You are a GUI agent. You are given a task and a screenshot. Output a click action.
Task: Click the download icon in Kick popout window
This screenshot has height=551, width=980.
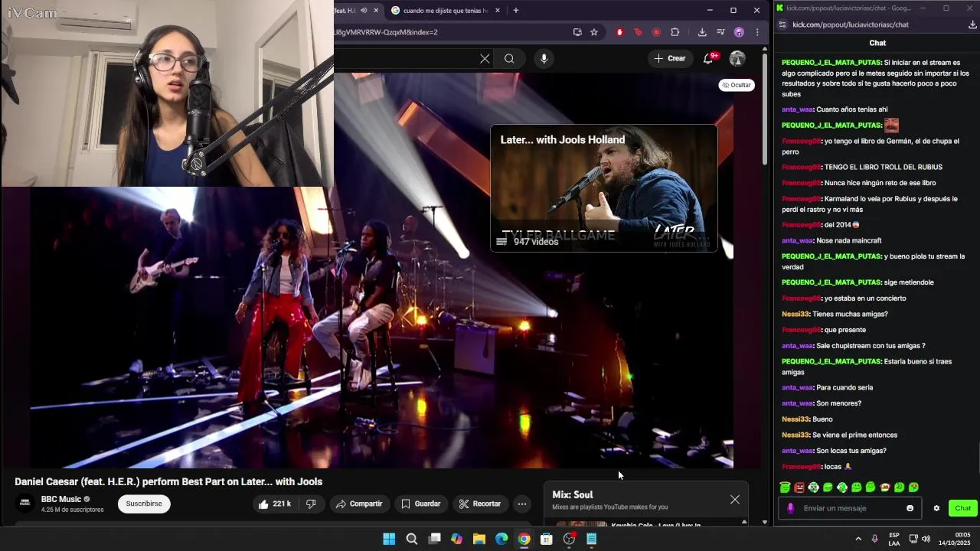coord(973,24)
